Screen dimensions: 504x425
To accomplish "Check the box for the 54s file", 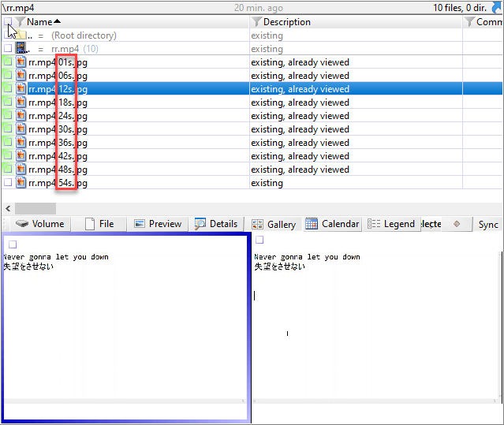I will [8, 183].
